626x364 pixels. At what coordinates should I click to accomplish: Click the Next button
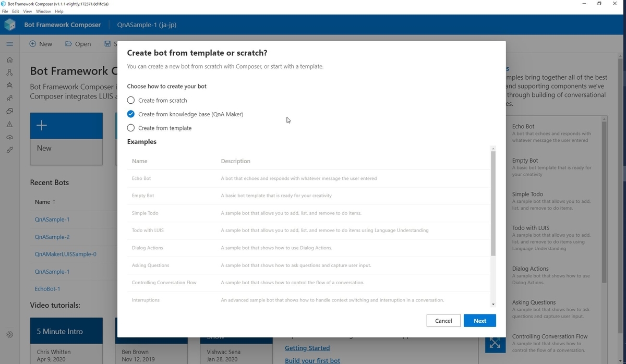(480, 321)
